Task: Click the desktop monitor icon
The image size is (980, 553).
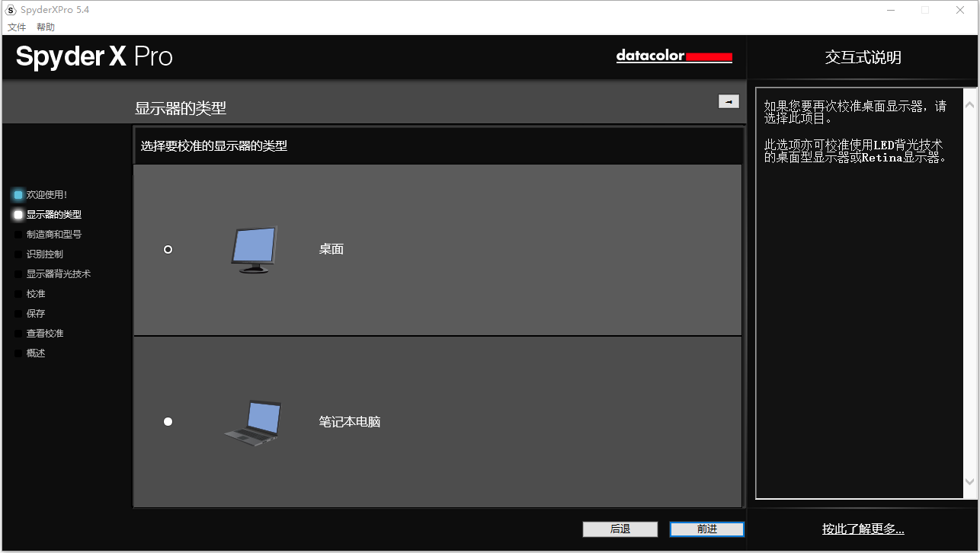Action: point(255,250)
